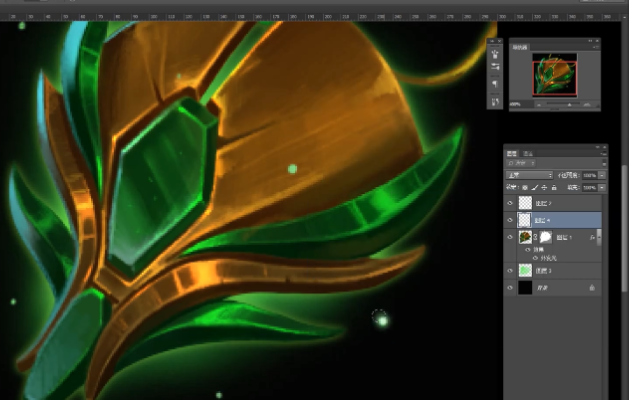Hide the topmost layer using its eye icon
629x400 pixels.
click(510, 203)
